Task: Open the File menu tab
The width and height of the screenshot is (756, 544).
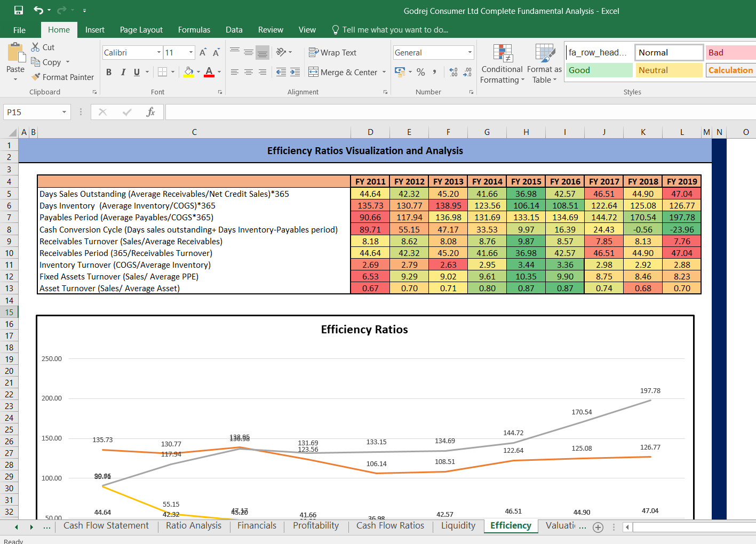Action: (19, 30)
